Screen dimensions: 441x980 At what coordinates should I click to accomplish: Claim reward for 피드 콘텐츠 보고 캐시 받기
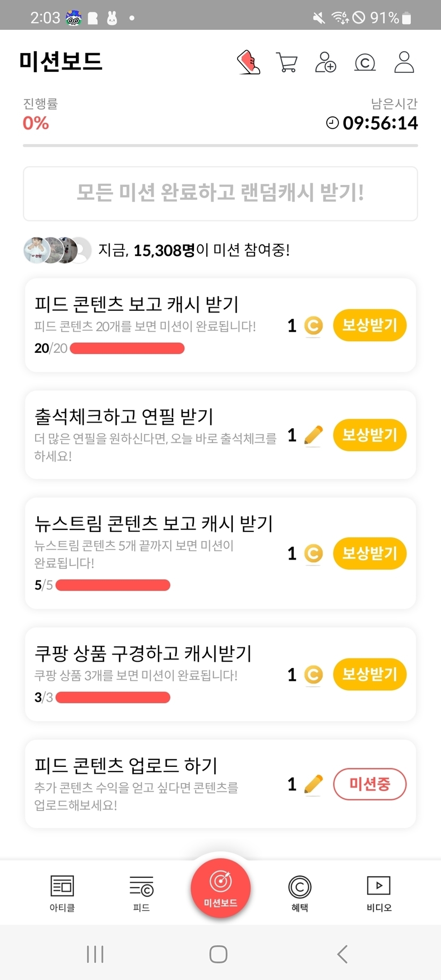[369, 325]
